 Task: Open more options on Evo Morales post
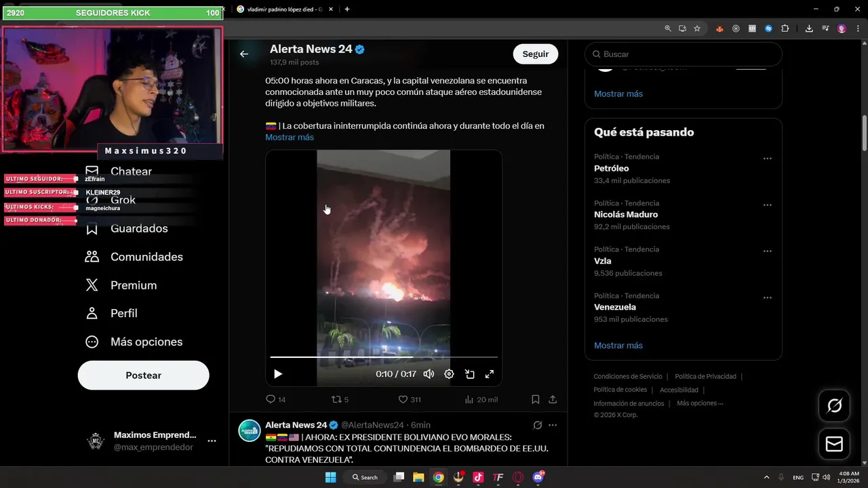[553, 425]
